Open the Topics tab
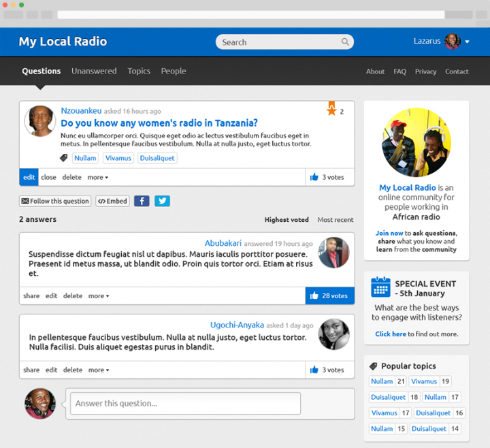Screen dimensions: 490x448 coord(139,71)
